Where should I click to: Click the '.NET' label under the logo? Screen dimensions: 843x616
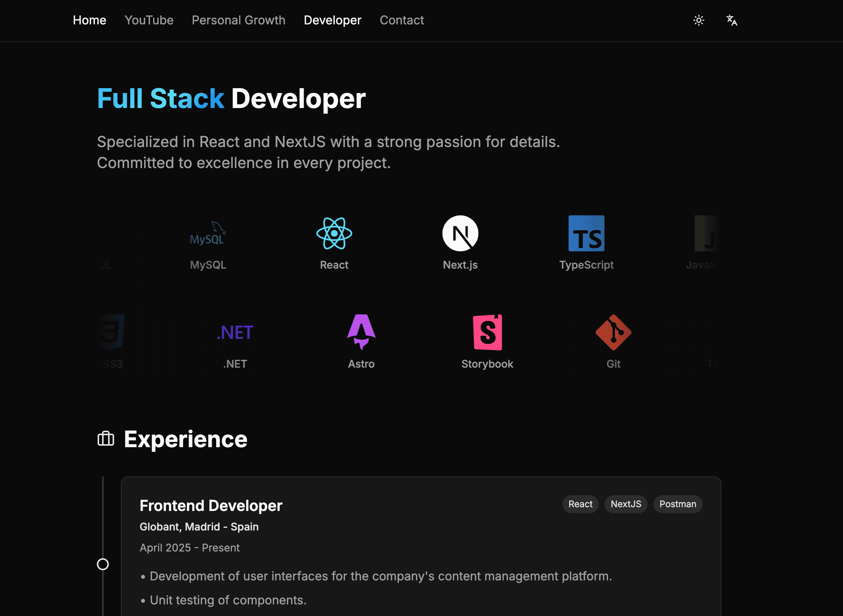235,364
